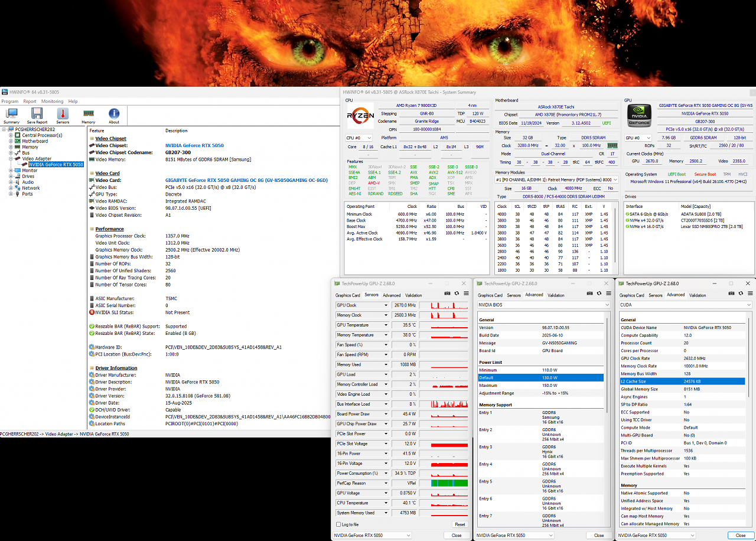Open the CUDA category dropdown

coord(685,305)
